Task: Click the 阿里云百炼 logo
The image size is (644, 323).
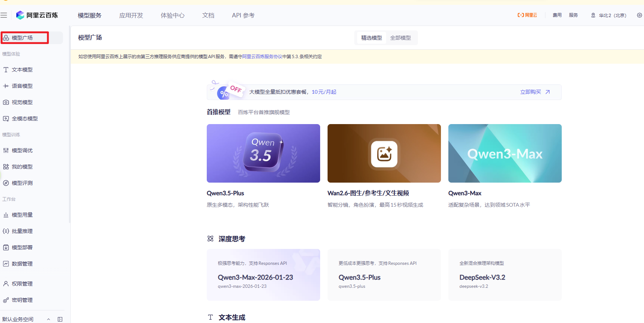Action: tap(37, 15)
